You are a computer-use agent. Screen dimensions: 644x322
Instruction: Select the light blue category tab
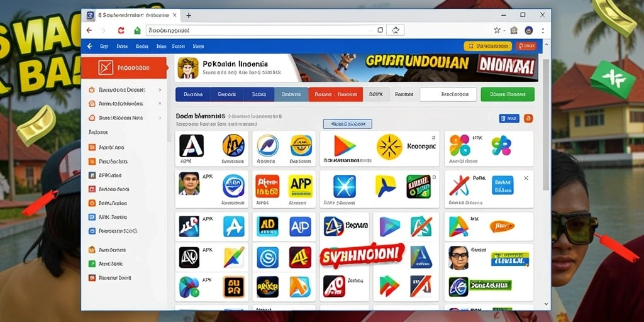291,94
